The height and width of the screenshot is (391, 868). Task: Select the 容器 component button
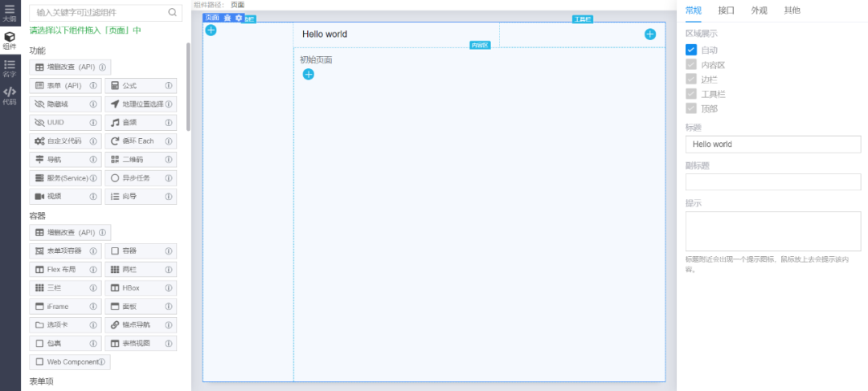141,251
